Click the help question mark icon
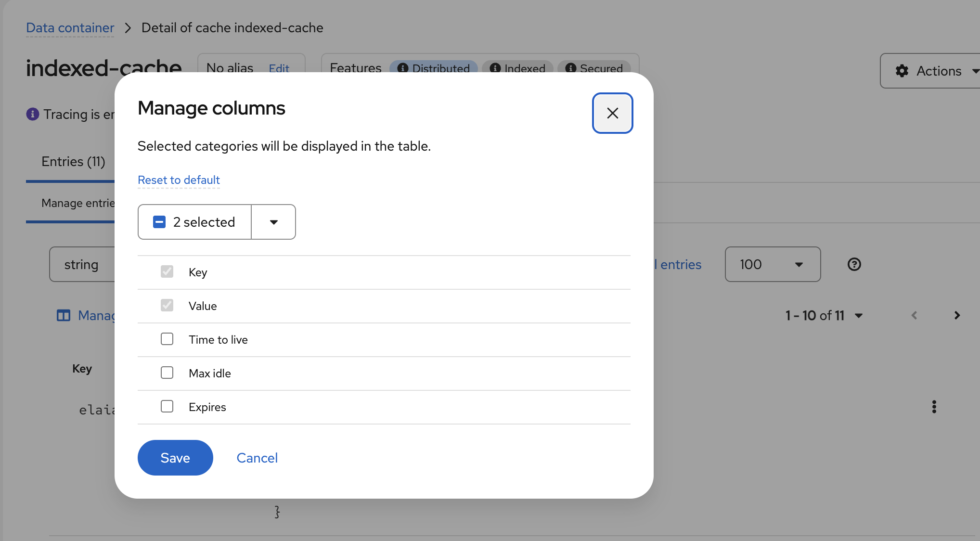The width and height of the screenshot is (980, 541). tap(854, 264)
